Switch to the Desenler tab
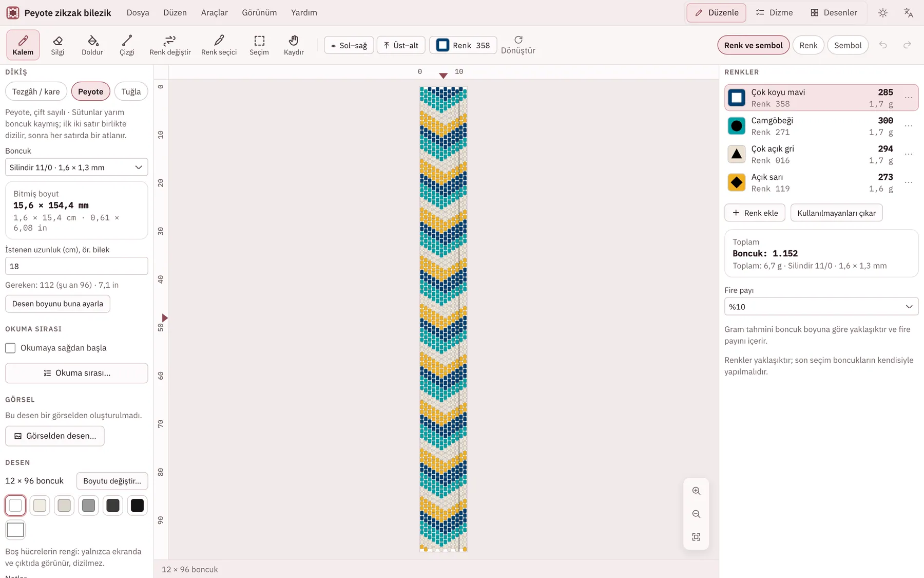 834,13
